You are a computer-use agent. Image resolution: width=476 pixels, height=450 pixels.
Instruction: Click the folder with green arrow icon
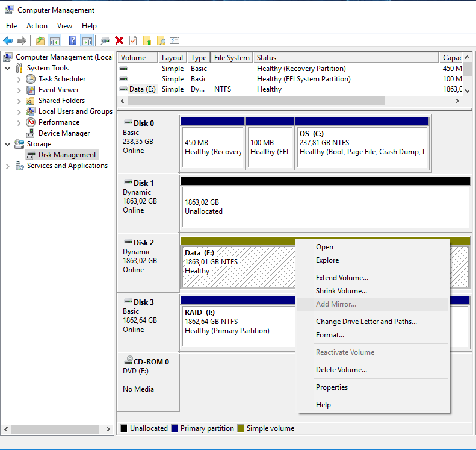point(147,40)
